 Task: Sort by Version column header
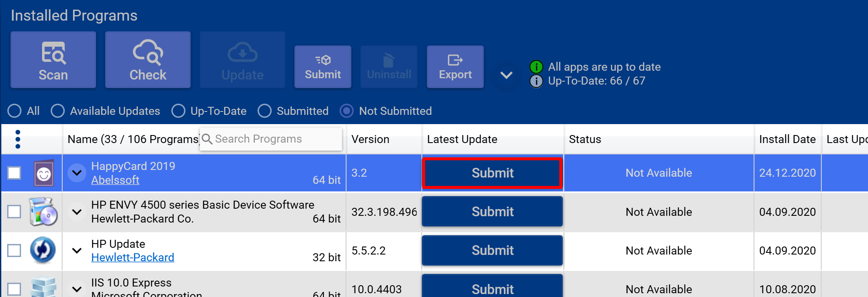pos(370,139)
